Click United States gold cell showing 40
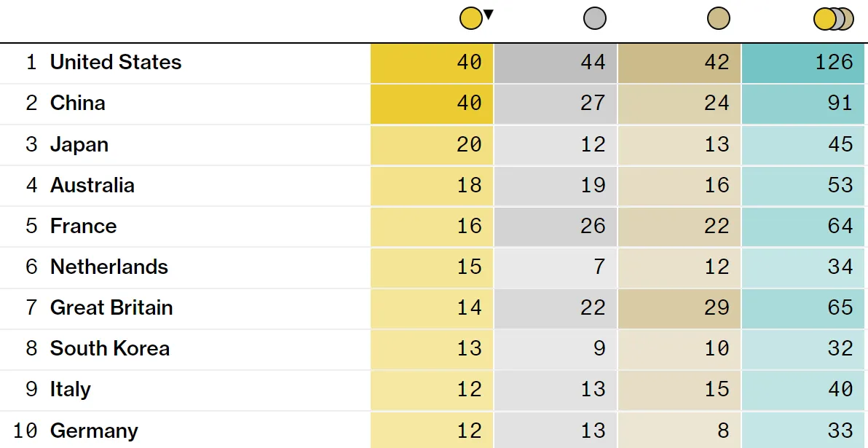 pyautogui.click(x=433, y=63)
